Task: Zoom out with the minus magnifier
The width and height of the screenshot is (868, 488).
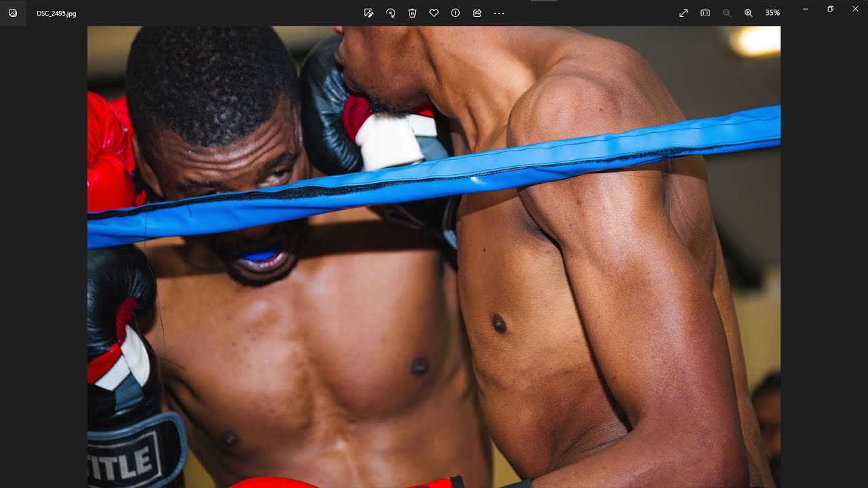Action: point(727,13)
